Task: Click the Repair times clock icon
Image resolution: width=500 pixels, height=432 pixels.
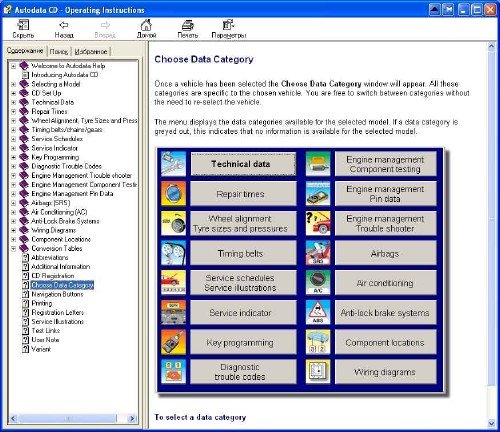Action: coord(173,193)
